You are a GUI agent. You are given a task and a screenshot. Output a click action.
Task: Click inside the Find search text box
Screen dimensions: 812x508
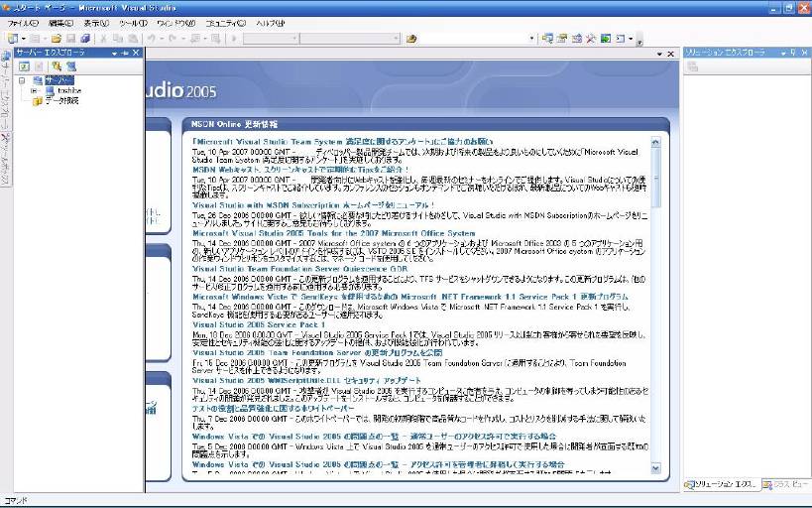(x=473, y=39)
